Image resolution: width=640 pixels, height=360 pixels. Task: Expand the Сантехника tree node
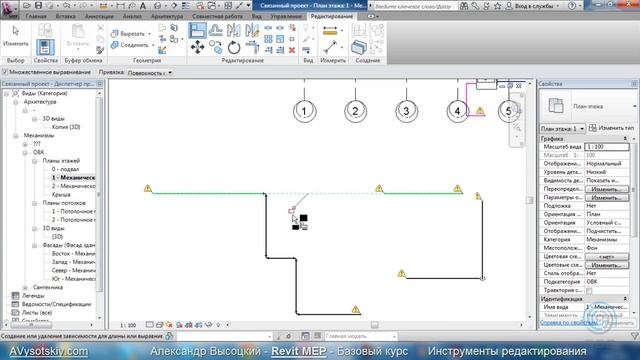25,287
